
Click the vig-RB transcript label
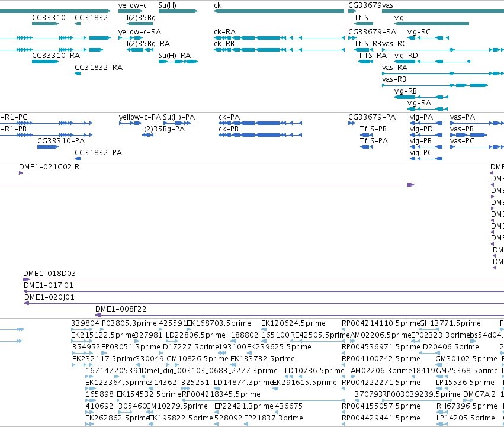pos(406,91)
